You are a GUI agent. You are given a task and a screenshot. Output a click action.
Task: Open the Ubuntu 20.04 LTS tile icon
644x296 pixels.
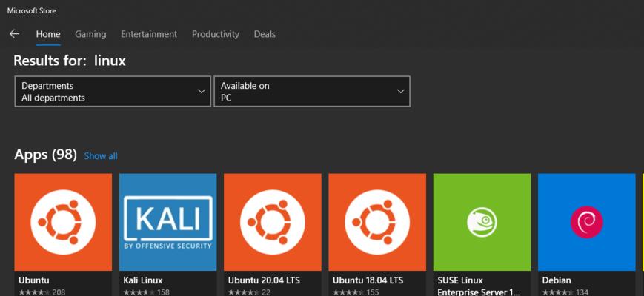[x=272, y=222]
